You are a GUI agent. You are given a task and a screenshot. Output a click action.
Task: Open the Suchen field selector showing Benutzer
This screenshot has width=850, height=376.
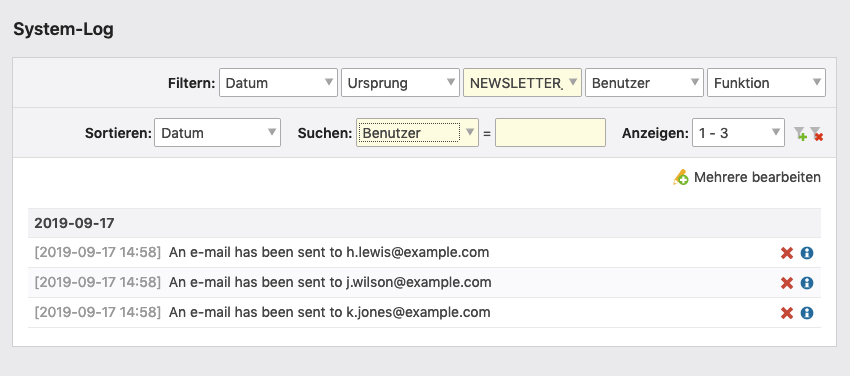pos(417,133)
